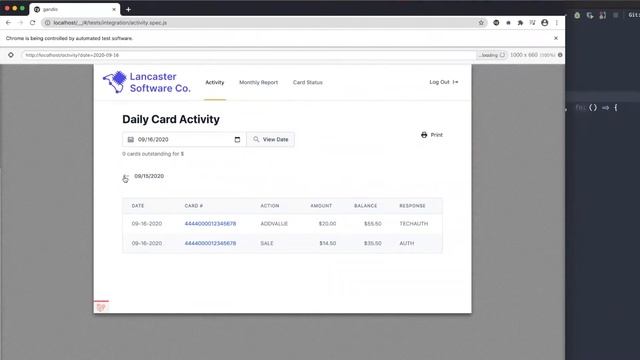The image size is (640, 360).
Task: Click the TECHAUTH response cell
Action: coord(413,224)
